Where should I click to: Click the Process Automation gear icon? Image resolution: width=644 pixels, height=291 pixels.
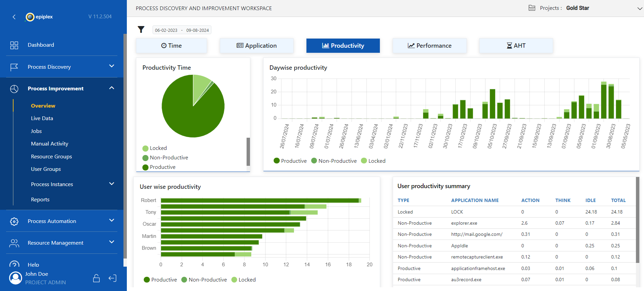pos(14,221)
